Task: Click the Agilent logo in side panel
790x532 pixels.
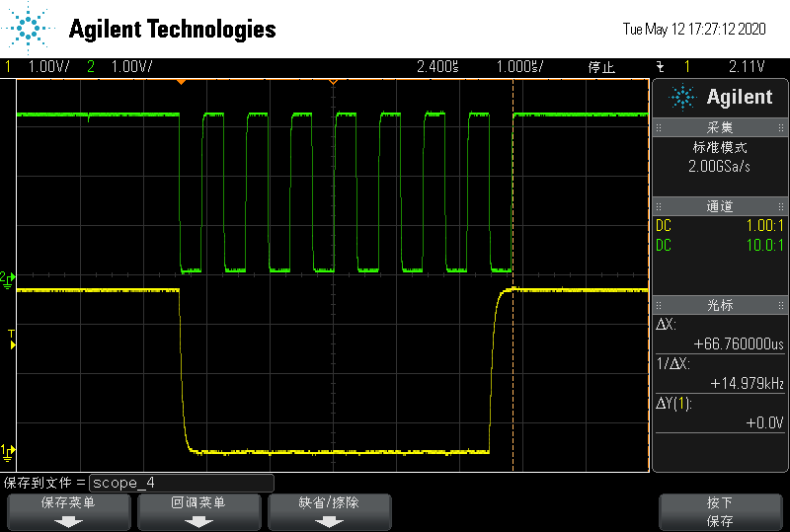Action: [721, 98]
